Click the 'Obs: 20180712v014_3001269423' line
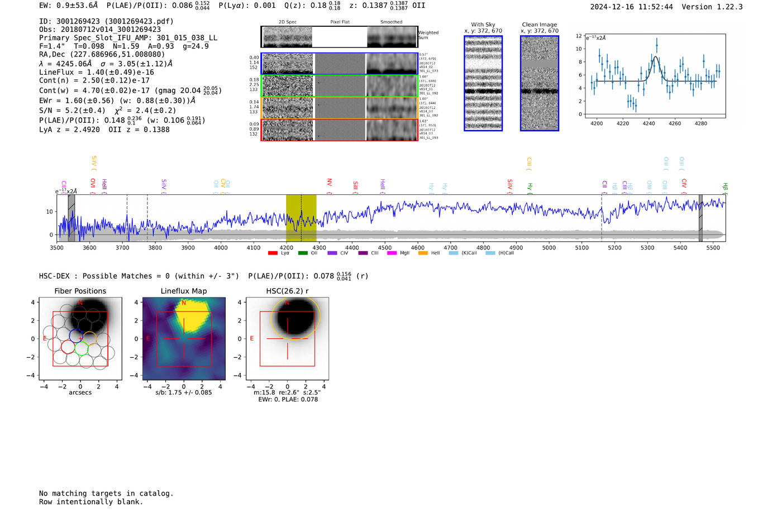782x532 pixels. point(100,30)
